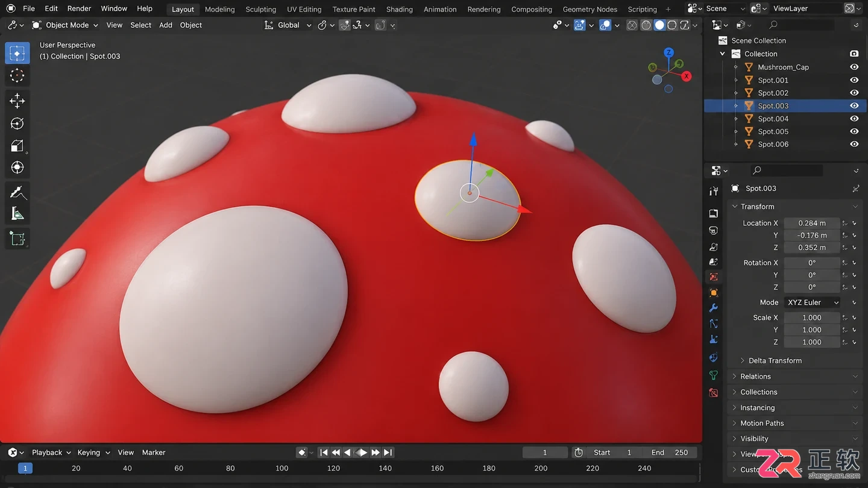The image size is (868, 488).
Task: Open the Material properties tab
Action: [x=714, y=392]
